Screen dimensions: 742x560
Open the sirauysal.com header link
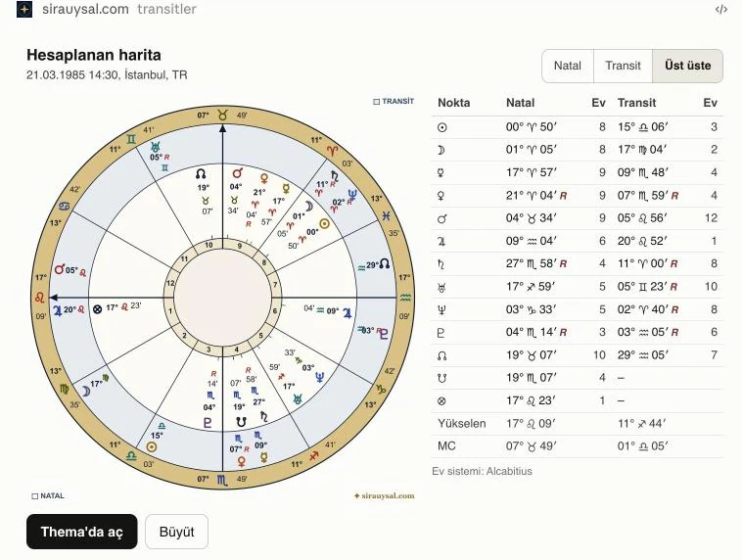click(x=85, y=9)
